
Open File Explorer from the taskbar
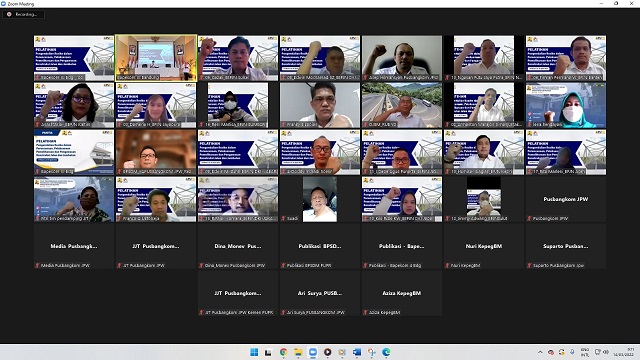[298, 352]
